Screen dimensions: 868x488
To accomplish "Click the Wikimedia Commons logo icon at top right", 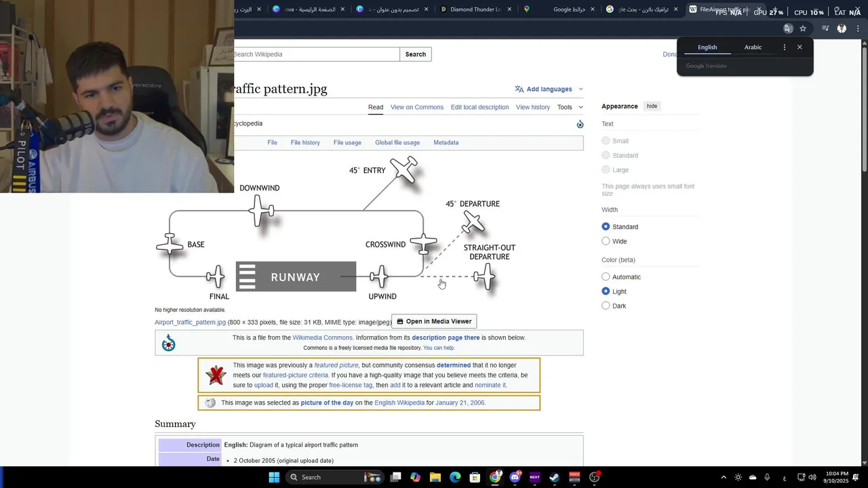I will [x=580, y=124].
